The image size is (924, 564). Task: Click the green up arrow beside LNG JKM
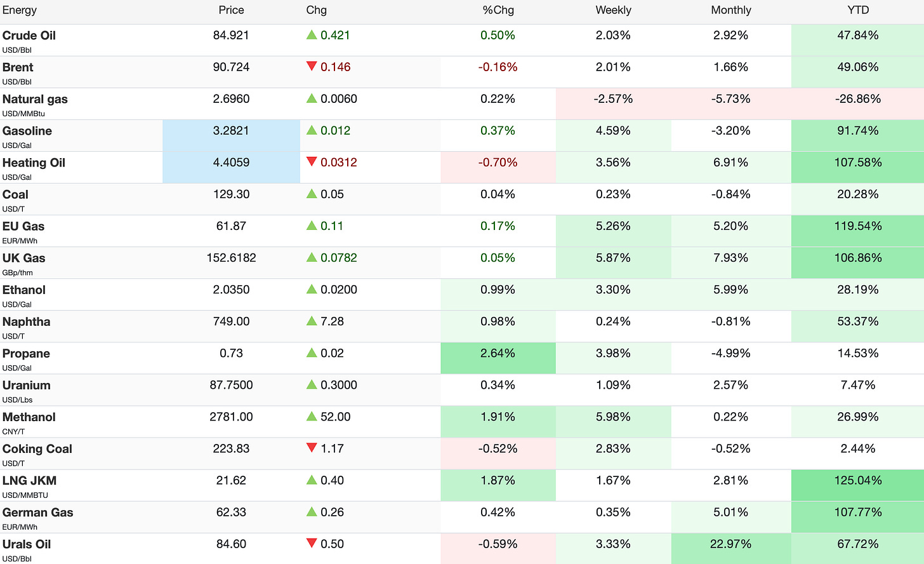tap(312, 480)
